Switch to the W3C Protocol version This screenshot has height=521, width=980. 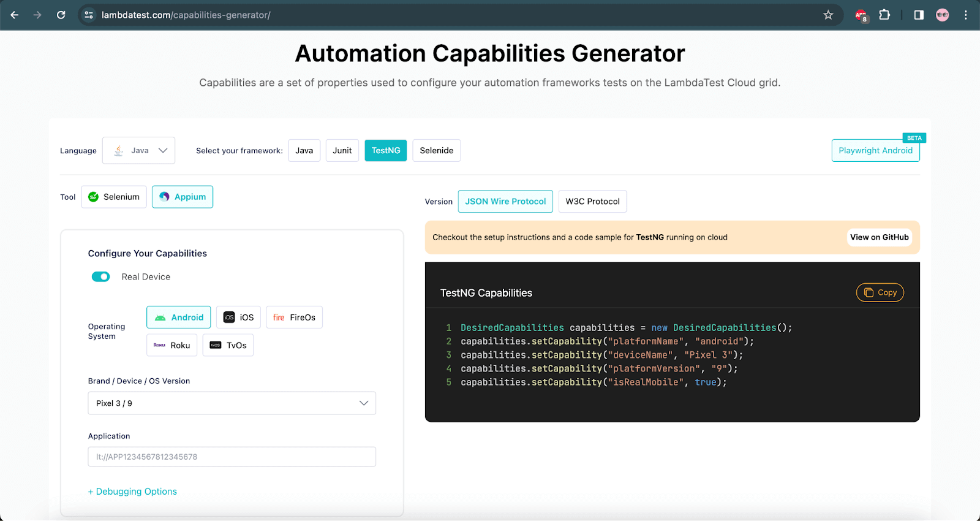[x=592, y=202]
